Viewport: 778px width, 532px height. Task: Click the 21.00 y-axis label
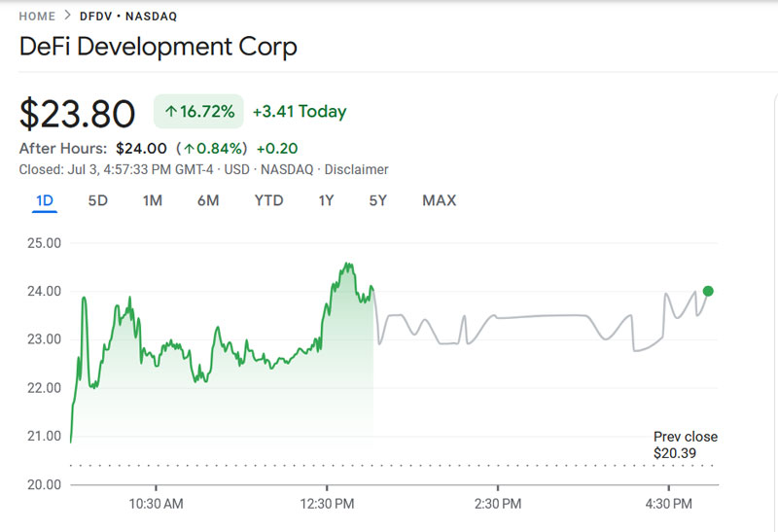click(44, 437)
